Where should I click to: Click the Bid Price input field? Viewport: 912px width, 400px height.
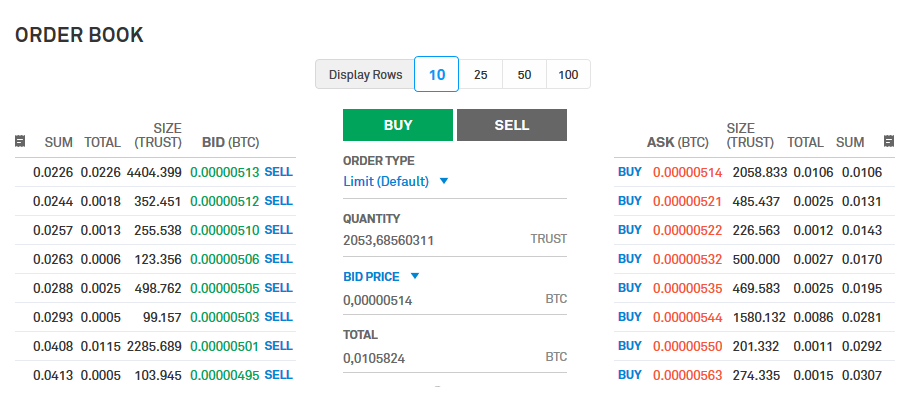coord(435,299)
